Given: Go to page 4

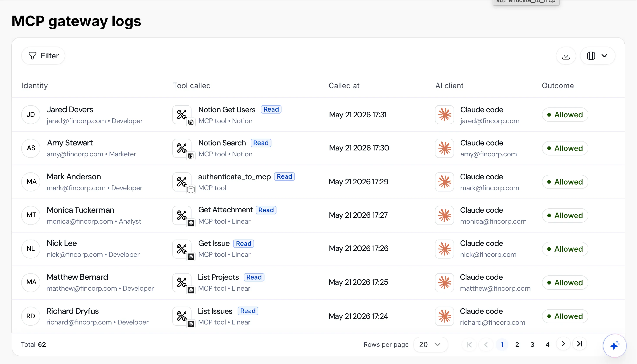Looking at the screenshot, I should click(x=547, y=345).
